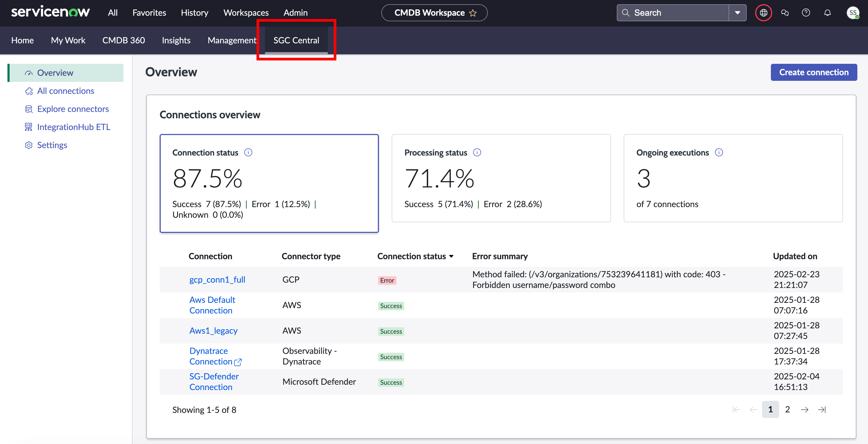Favorite the CMDB Workspace with the star icon
The image size is (868, 444).
(x=473, y=13)
